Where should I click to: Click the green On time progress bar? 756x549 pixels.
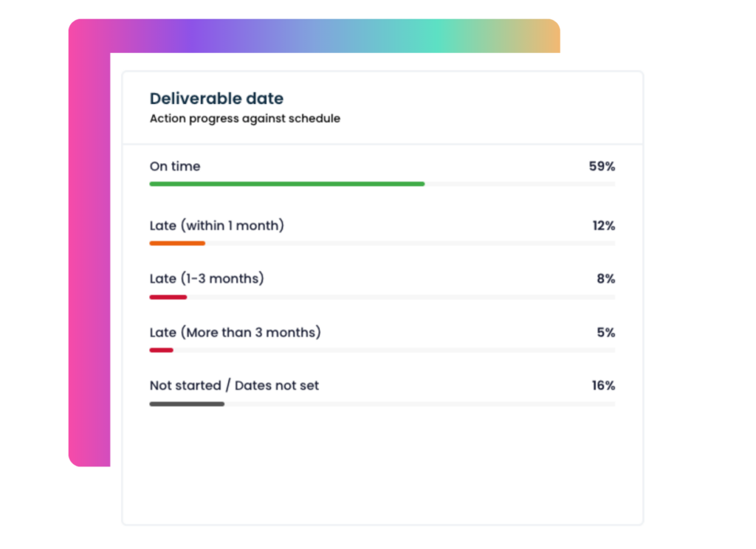tap(286, 184)
